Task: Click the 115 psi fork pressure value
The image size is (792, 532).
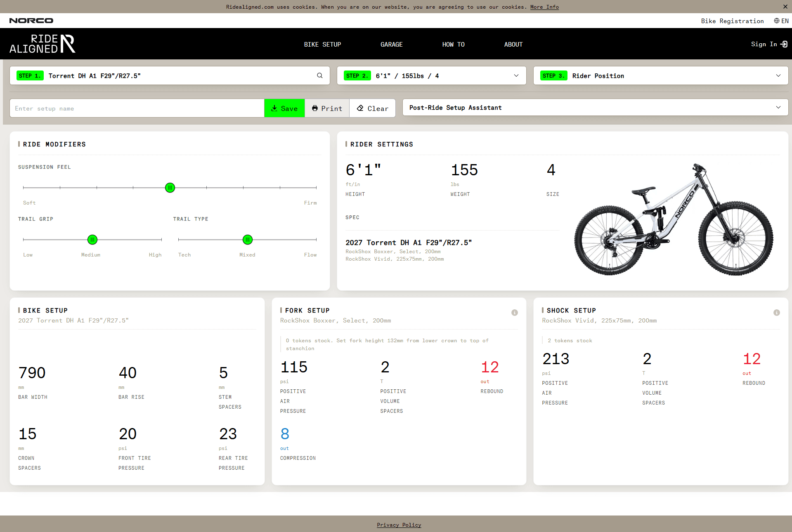Action: pos(294,367)
